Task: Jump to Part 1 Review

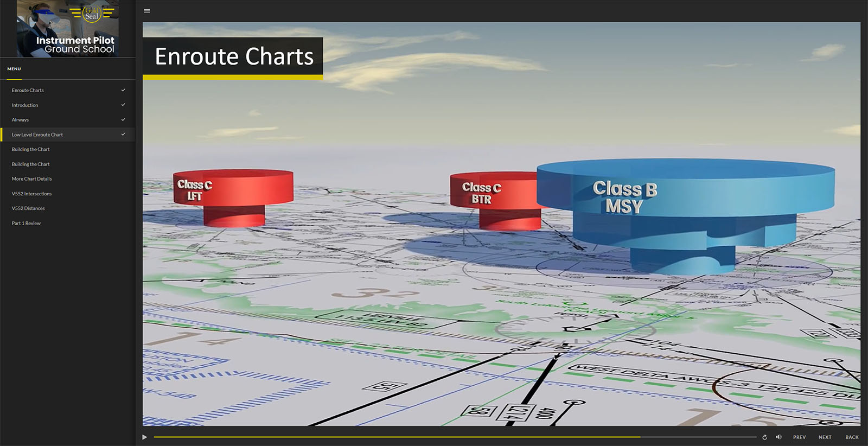Action: point(26,223)
